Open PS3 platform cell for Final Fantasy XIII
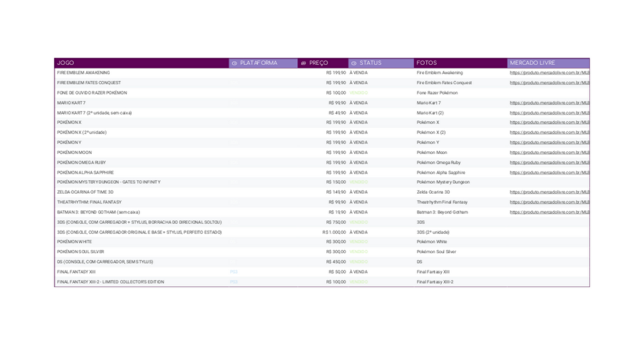The width and height of the screenshot is (644, 338). (x=234, y=272)
